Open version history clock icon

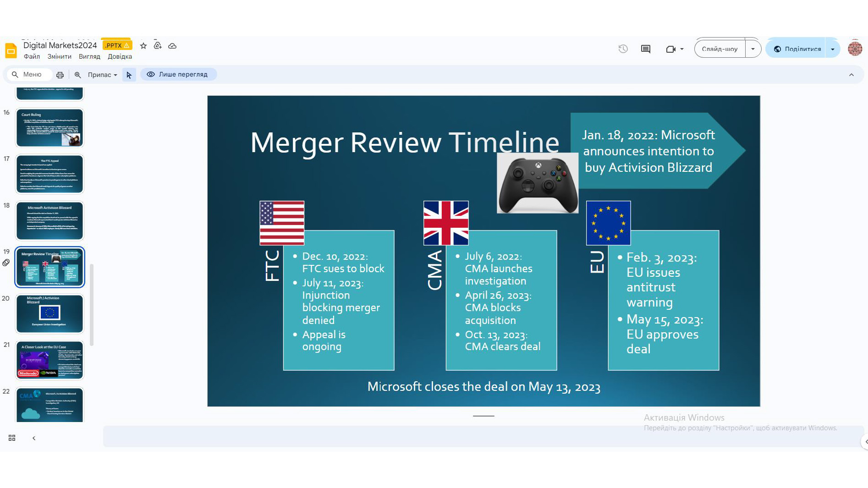(623, 49)
